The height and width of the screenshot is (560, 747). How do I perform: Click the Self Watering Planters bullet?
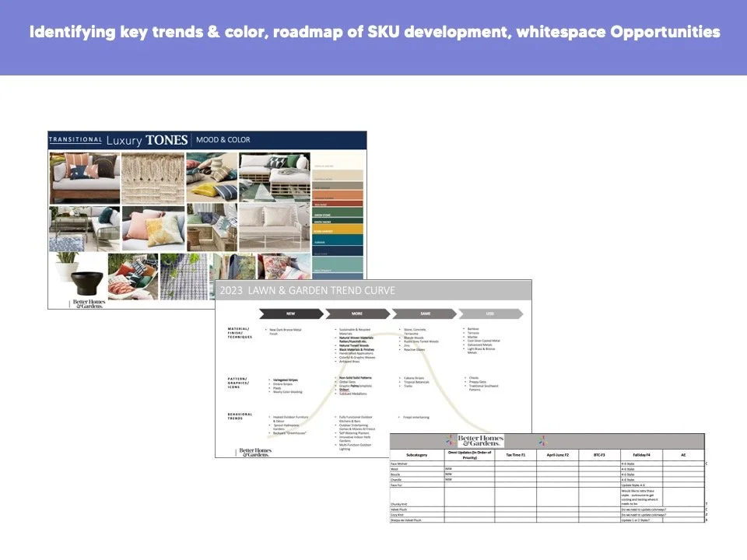point(354,433)
